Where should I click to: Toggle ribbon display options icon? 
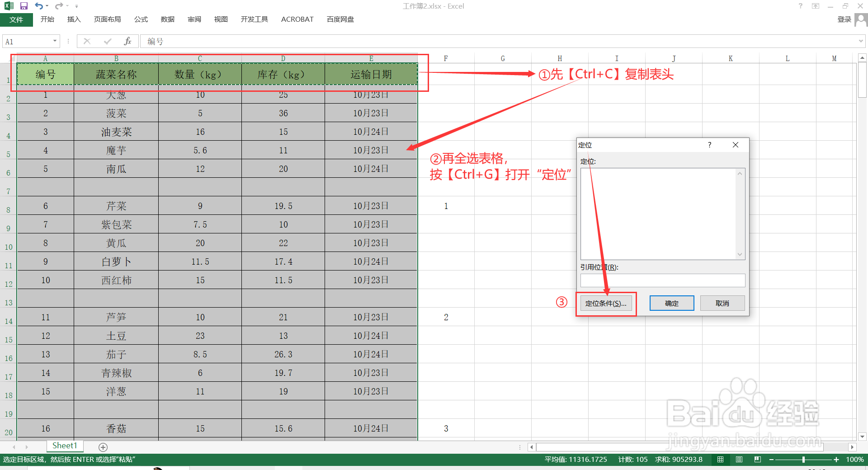coord(816,6)
